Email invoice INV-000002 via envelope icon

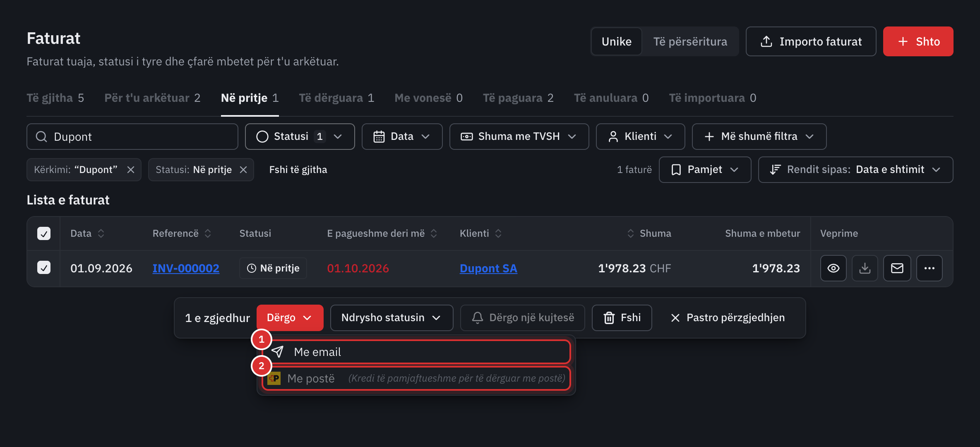click(897, 268)
